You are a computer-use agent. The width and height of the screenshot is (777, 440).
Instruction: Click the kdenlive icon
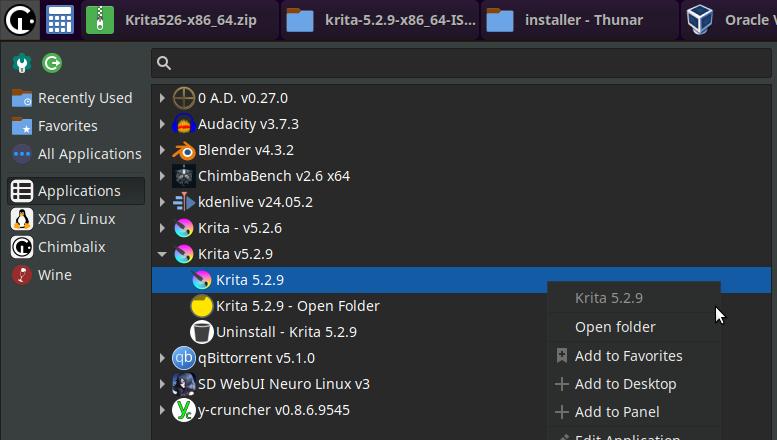(183, 202)
